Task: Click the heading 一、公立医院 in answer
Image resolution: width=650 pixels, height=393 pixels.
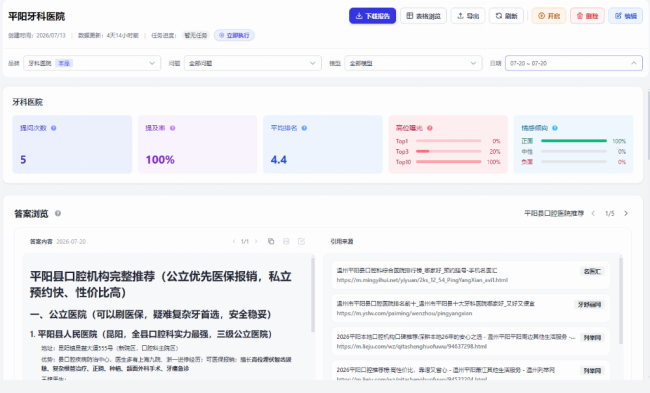Action: 150,314
